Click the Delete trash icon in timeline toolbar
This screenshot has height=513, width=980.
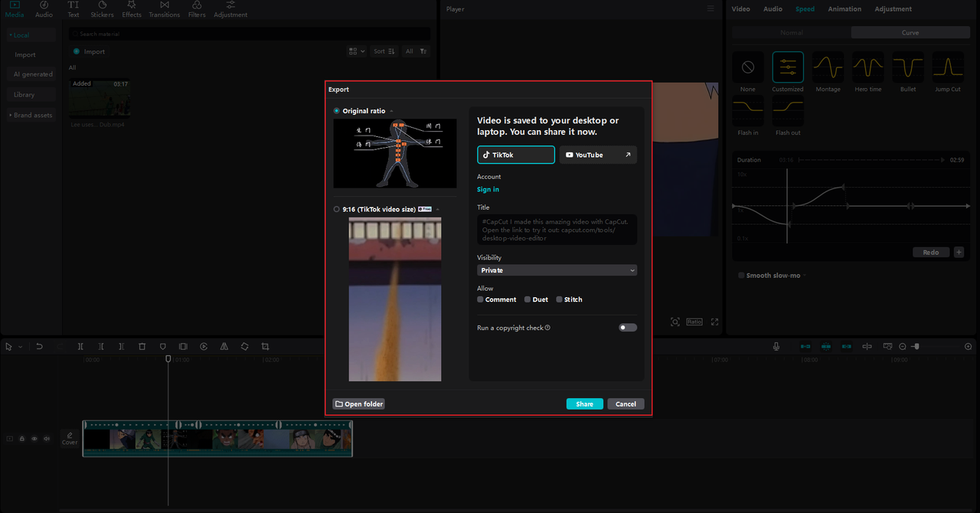tap(142, 347)
